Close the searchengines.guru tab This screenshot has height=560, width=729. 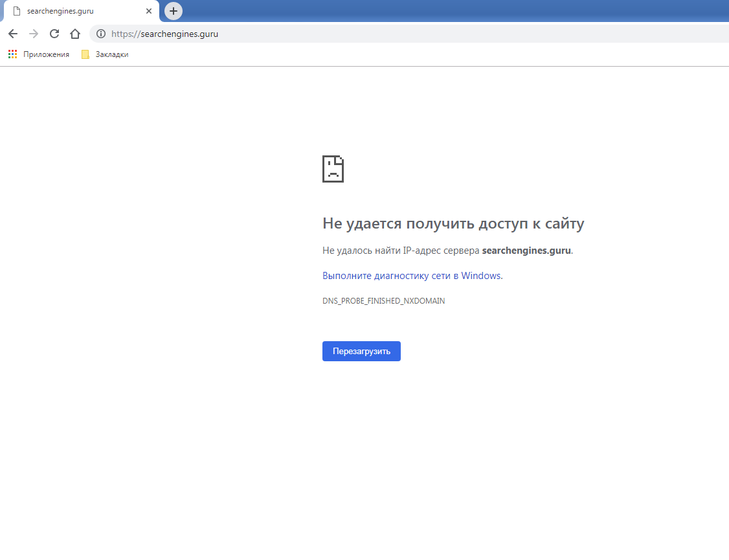click(149, 11)
